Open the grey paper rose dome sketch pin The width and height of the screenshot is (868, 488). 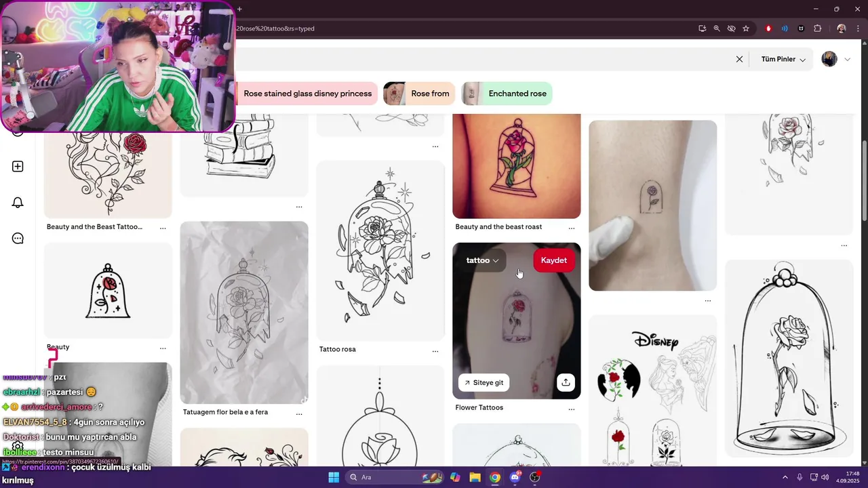244,312
